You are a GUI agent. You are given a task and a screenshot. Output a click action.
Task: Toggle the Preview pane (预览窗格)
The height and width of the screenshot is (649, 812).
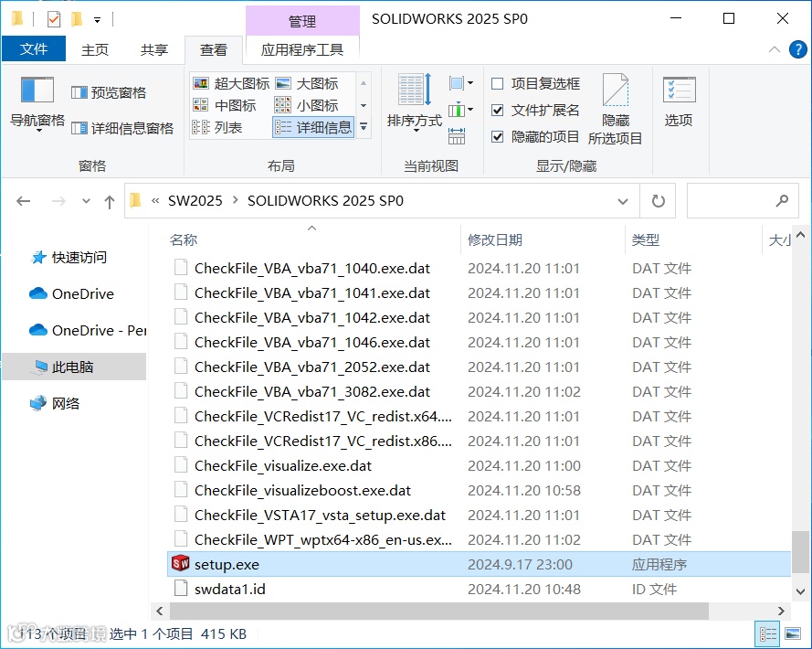coord(108,92)
